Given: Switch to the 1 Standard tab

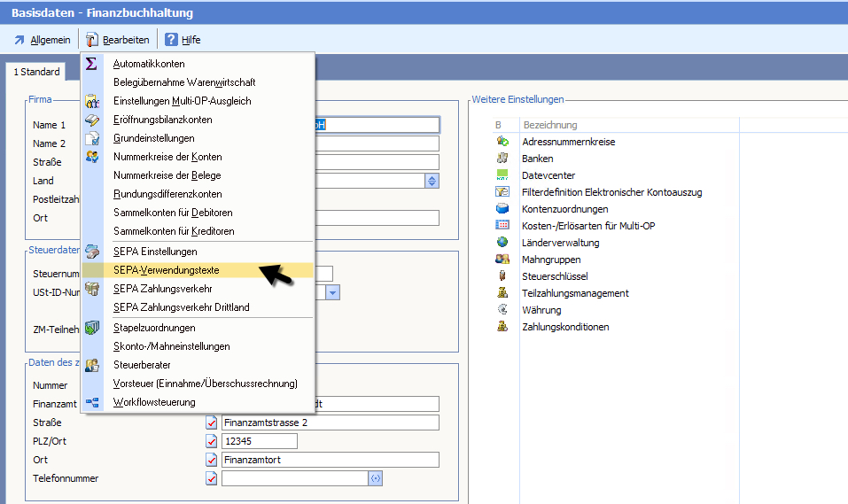Looking at the screenshot, I should point(37,72).
